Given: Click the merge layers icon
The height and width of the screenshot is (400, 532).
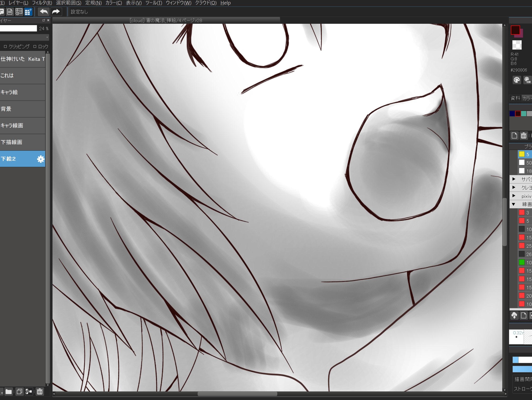Looking at the screenshot, I should tap(29, 392).
